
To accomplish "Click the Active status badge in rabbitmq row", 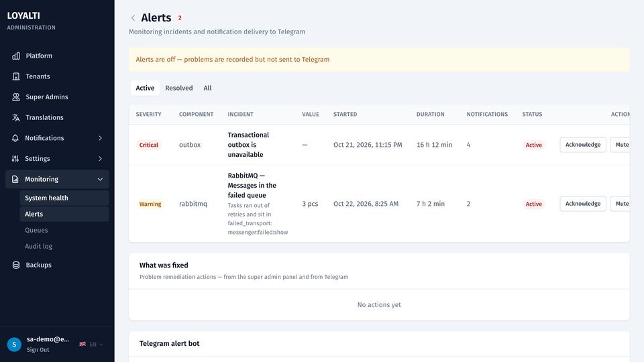I will click(x=533, y=204).
